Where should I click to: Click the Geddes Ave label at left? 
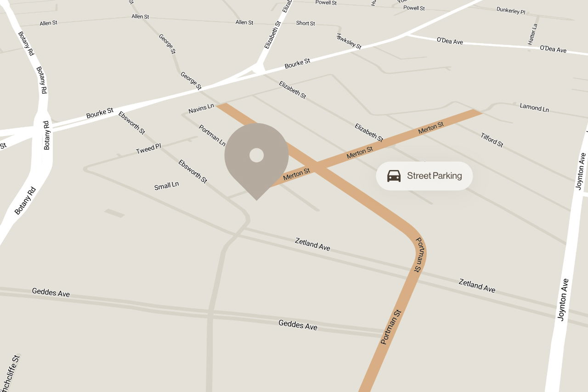coord(51,292)
